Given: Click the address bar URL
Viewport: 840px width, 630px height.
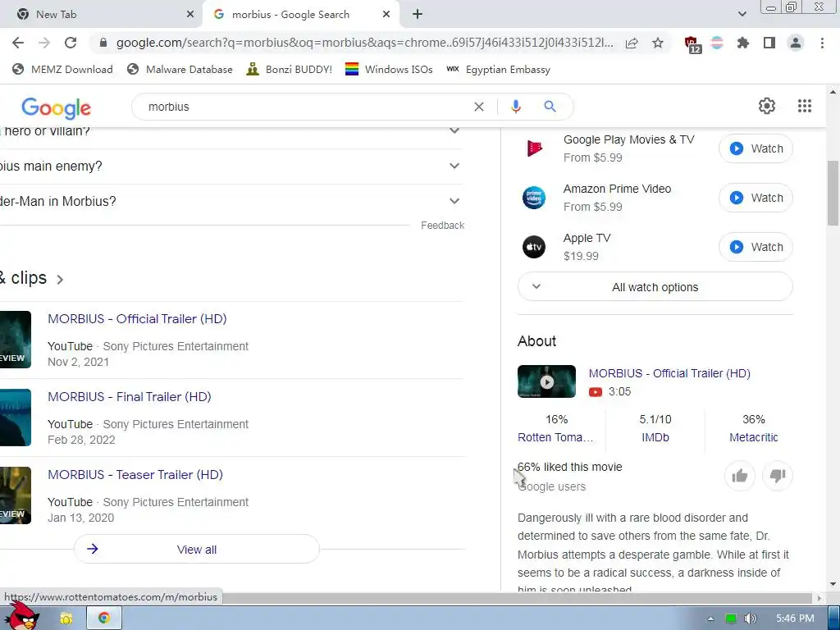Looking at the screenshot, I should [x=364, y=43].
